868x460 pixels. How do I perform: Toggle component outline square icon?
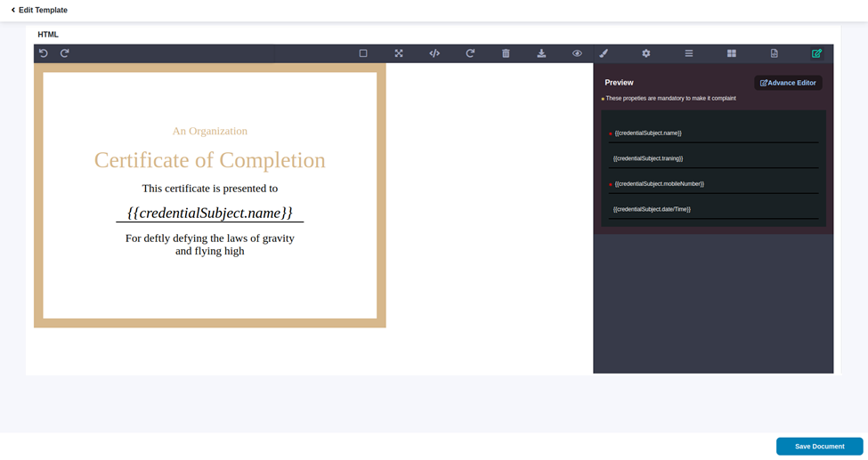coord(363,53)
